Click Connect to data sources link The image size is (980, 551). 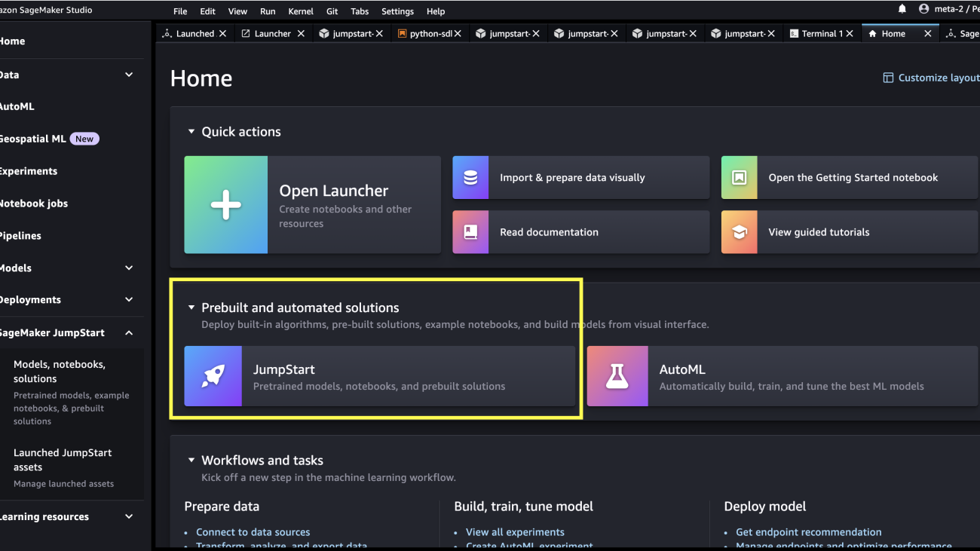[x=253, y=532]
